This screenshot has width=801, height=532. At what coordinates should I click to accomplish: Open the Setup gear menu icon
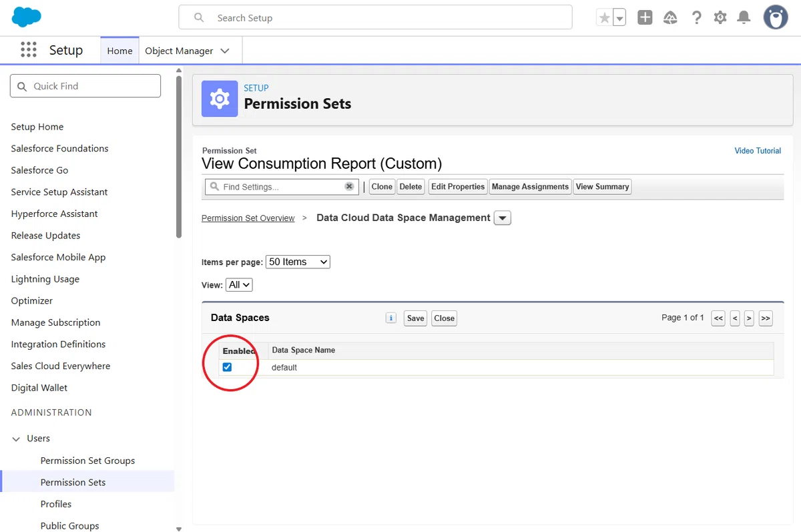(720, 18)
